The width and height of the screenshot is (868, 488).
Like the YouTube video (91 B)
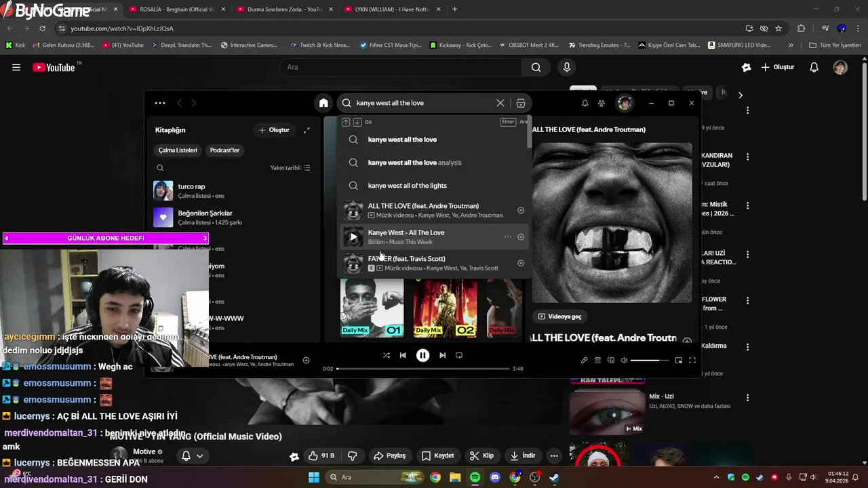322,456
